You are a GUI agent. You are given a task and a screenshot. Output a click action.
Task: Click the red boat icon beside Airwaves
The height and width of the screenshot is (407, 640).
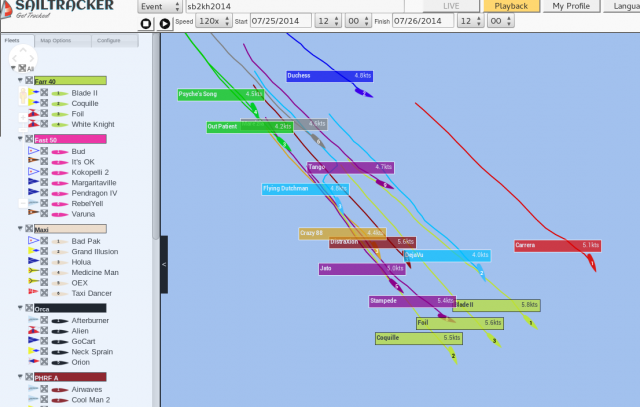coord(60,390)
